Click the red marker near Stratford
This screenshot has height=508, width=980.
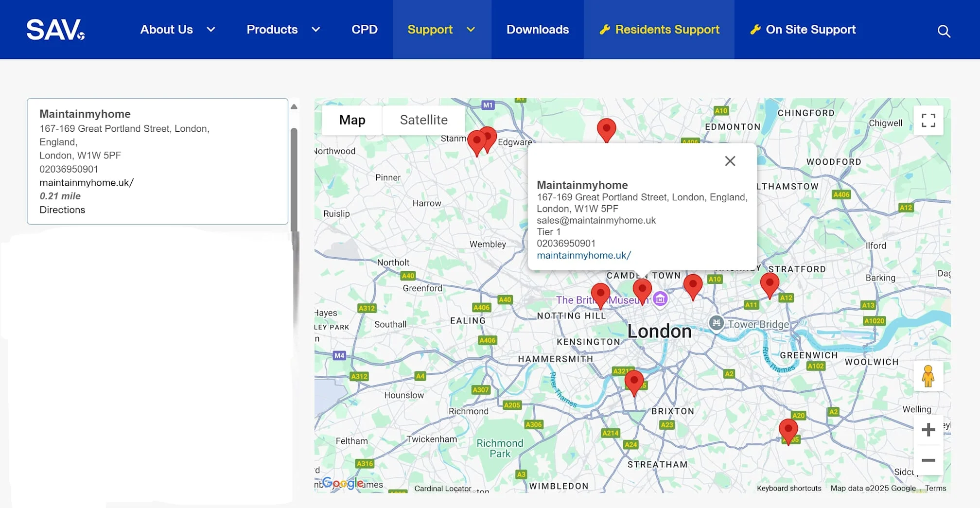[770, 285]
